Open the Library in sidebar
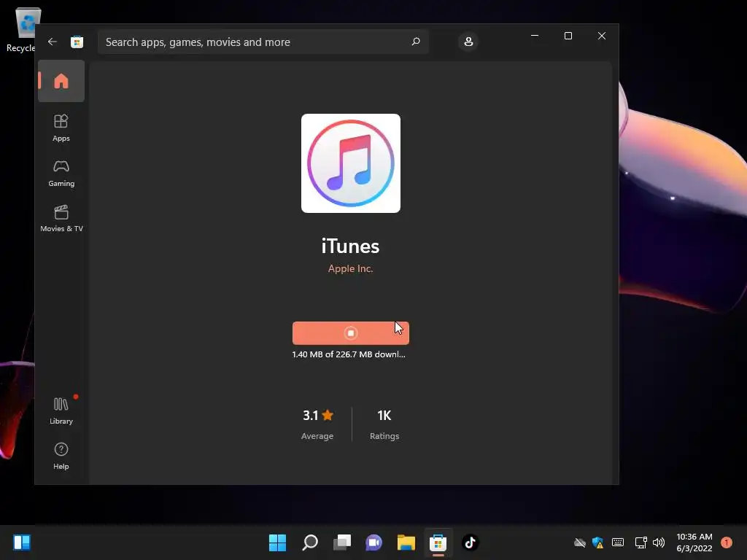747x560 pixels. click(x=61, y=411)
